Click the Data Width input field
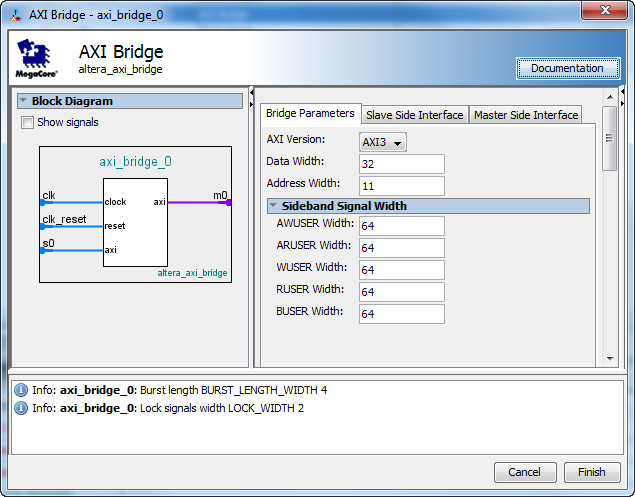The image size is (635, 497). click(x=401, y=164)
